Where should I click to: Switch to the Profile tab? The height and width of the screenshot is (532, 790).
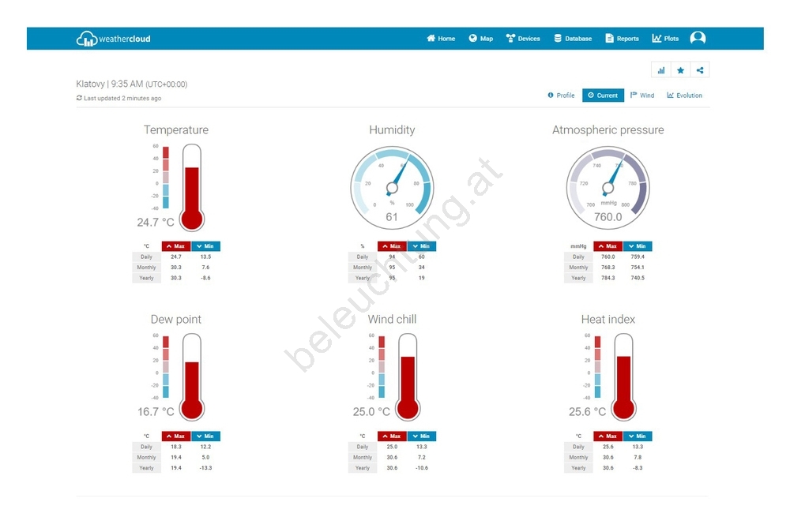click(x=561, y=96)
